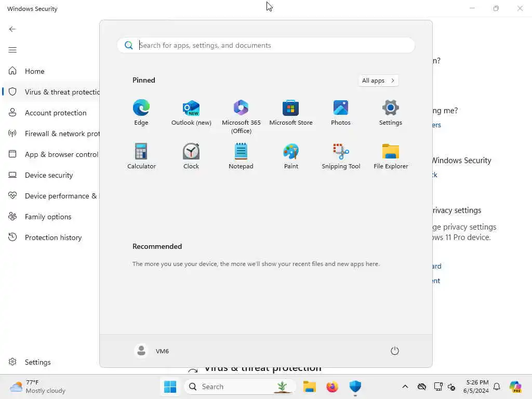532x399 pixels.
Task: Open Firewall & network protection section
Action: pyautogui.click(x=51, y=134)
